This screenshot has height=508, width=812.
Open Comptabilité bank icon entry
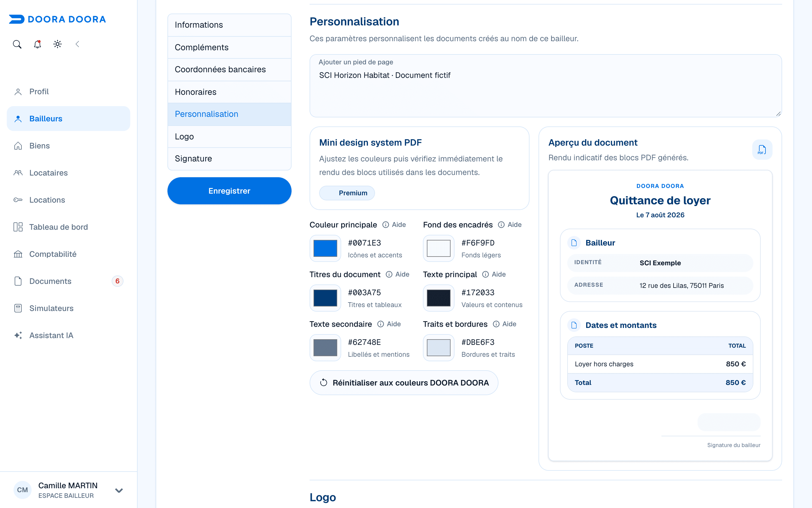pyautogui.click(x=69, y=254)
